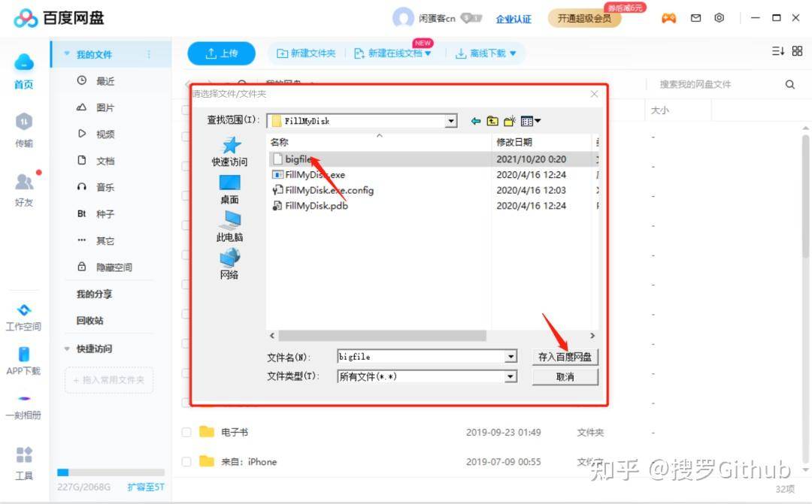Open 回收站 in the sidebar

click(x=90, y=320)
